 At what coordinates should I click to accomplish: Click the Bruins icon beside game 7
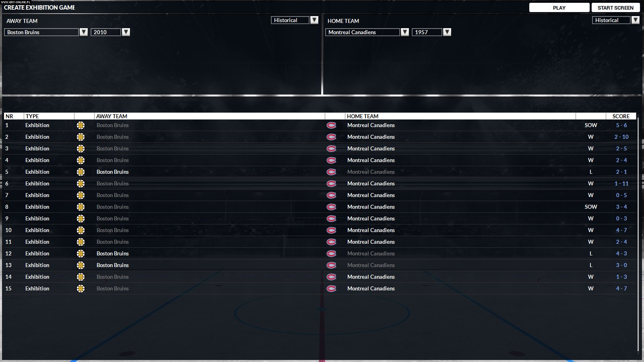[x=81, y=195]
